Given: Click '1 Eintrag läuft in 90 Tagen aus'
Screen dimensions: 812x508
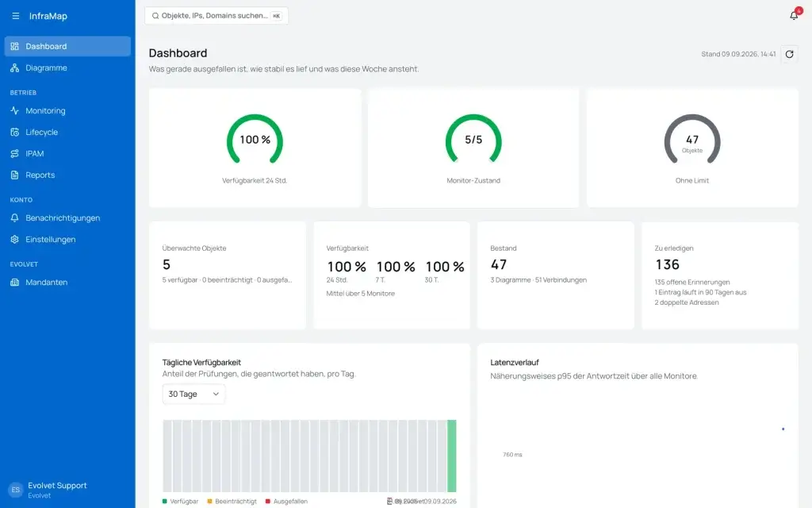Looking at the screenshot, I should point(701,292).
